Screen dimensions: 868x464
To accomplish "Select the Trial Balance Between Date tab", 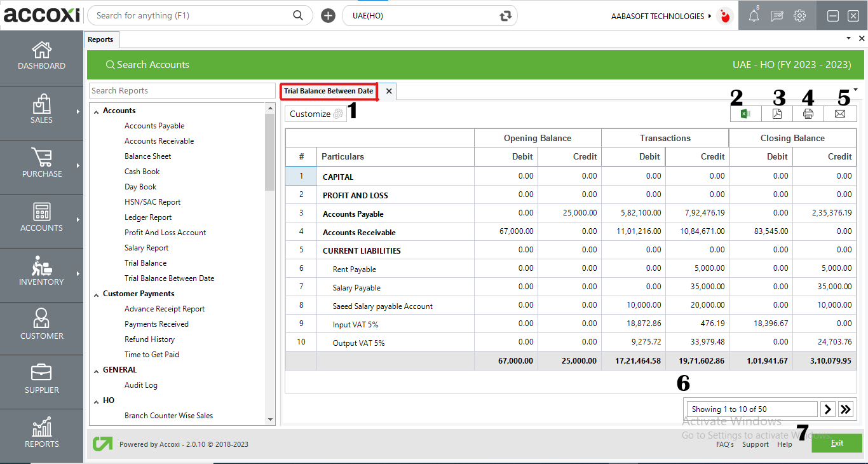I will pyautogui.click(x=329, y=91).
